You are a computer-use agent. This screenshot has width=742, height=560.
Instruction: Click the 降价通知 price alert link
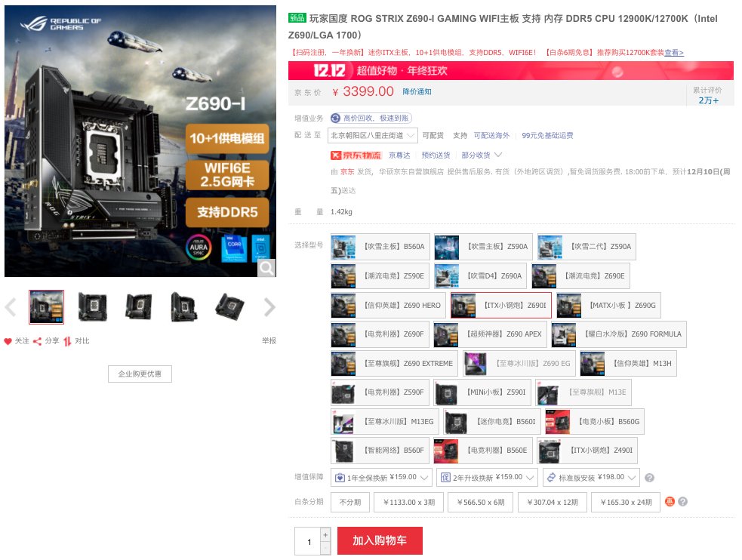[x=417, y=92]
